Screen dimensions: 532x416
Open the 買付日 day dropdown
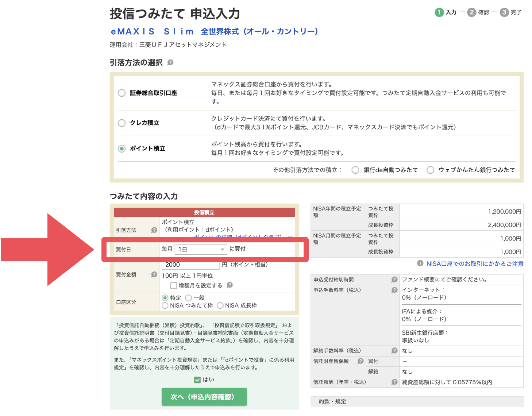201,249
